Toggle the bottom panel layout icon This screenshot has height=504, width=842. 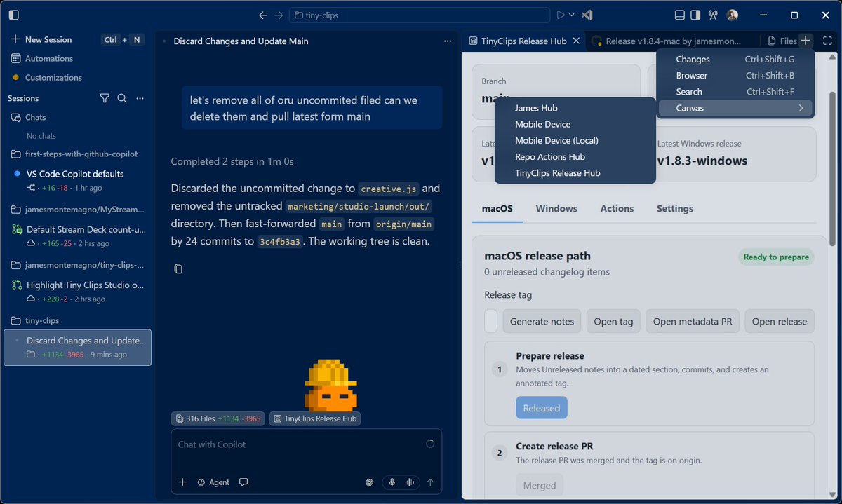679,15
